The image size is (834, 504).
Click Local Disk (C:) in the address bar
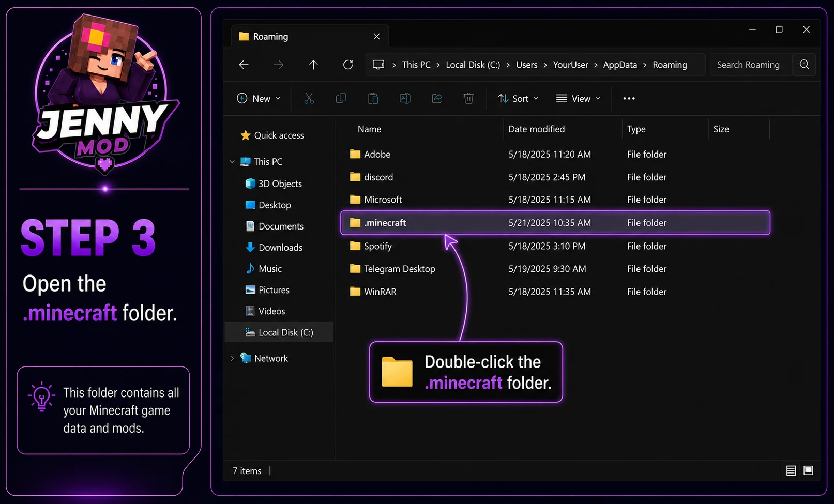tap(473, 65)
